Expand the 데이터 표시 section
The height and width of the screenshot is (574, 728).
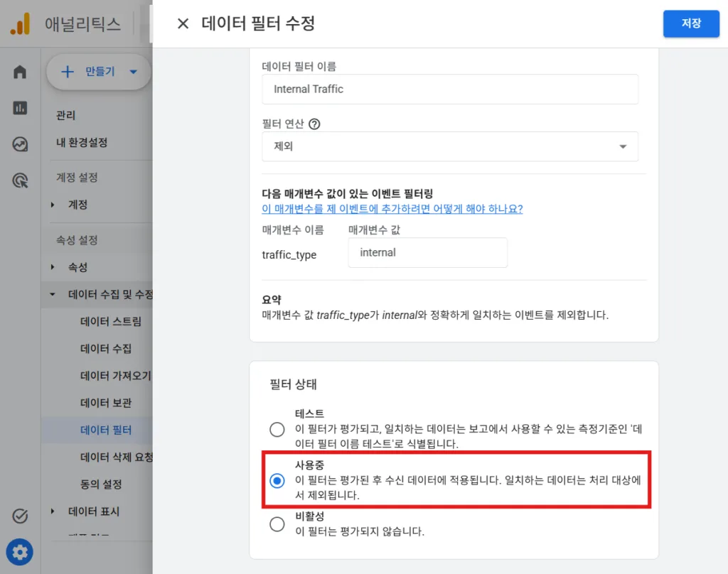pyautogui.click(x=53, y=511)
